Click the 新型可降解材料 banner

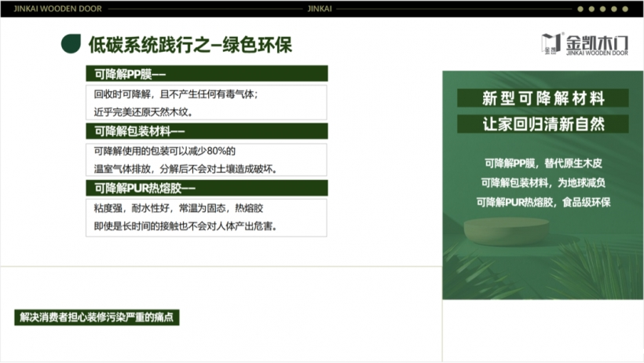(x=543, y=98)
